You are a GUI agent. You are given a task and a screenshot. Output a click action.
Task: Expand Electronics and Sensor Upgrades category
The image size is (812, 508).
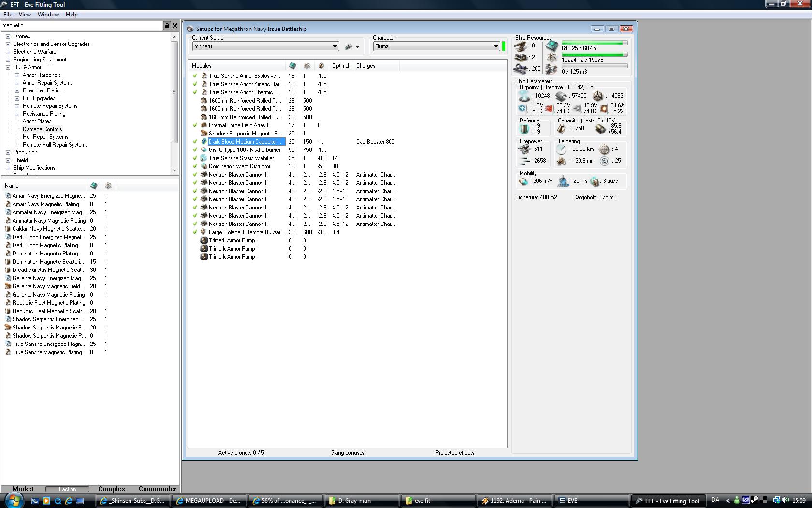pyautogui.click(x=8, y=44)
